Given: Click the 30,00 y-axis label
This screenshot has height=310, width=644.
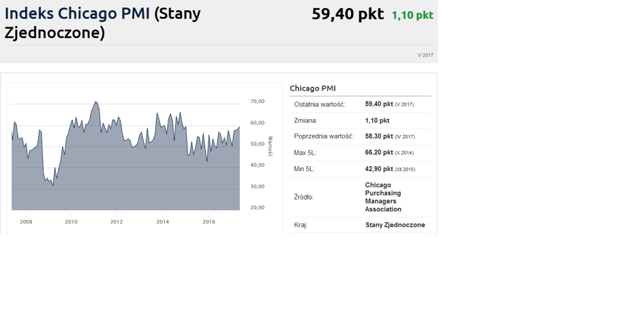Looking at the screenshot, I should pos(258,187).
